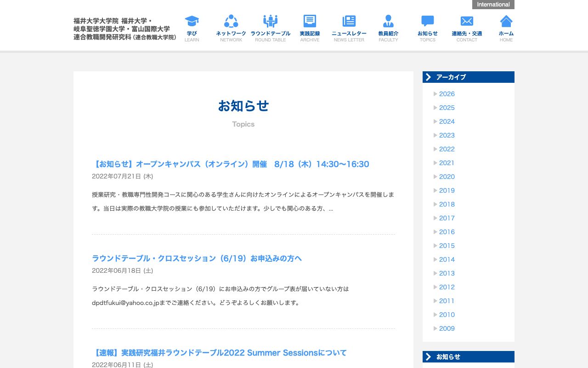Open the お知らせ sidebar header
This screenshot has width=588, height=368.
pos(468,356)
